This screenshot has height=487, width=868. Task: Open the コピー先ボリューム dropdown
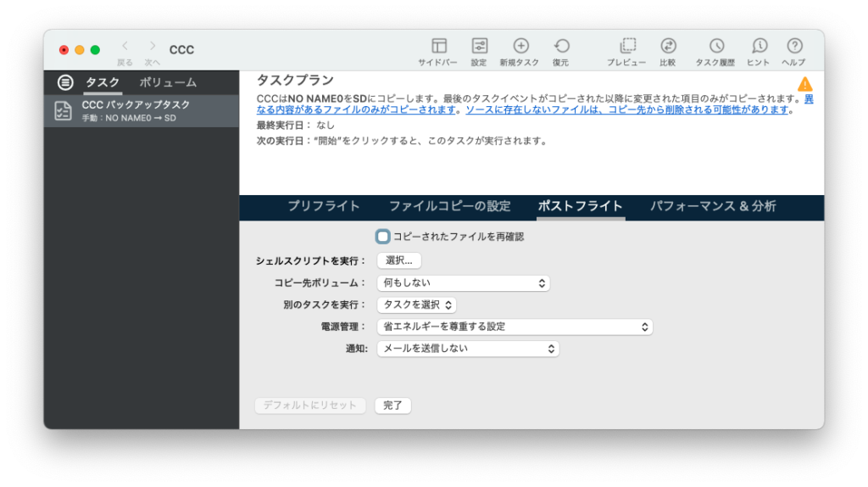tap(464, 283)
